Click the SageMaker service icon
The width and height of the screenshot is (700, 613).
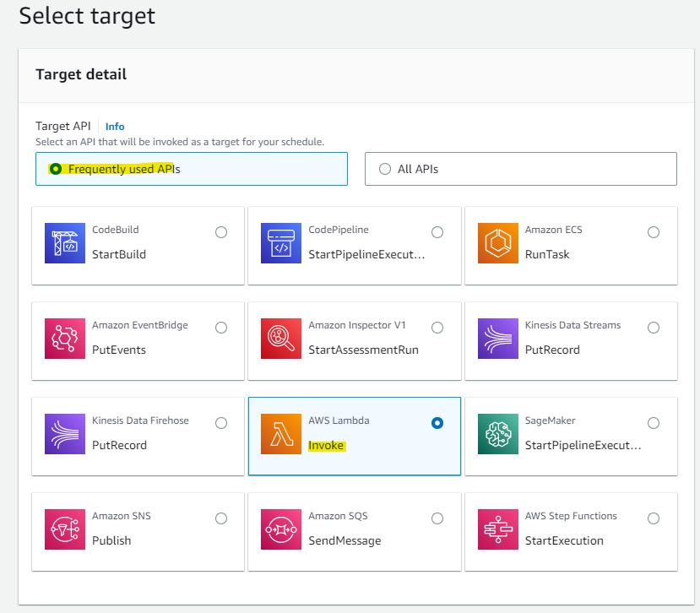[x=497, y=434]
